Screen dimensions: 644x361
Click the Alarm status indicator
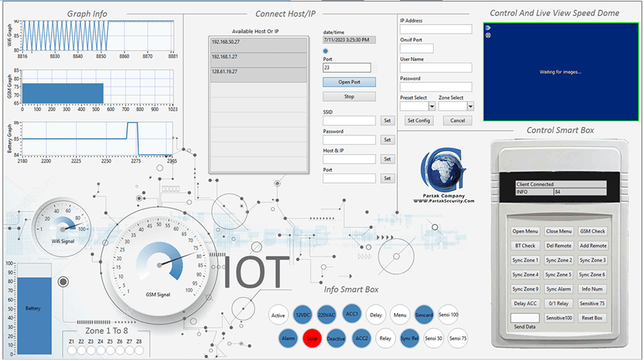pyautogui.click(x=288, y=339)
